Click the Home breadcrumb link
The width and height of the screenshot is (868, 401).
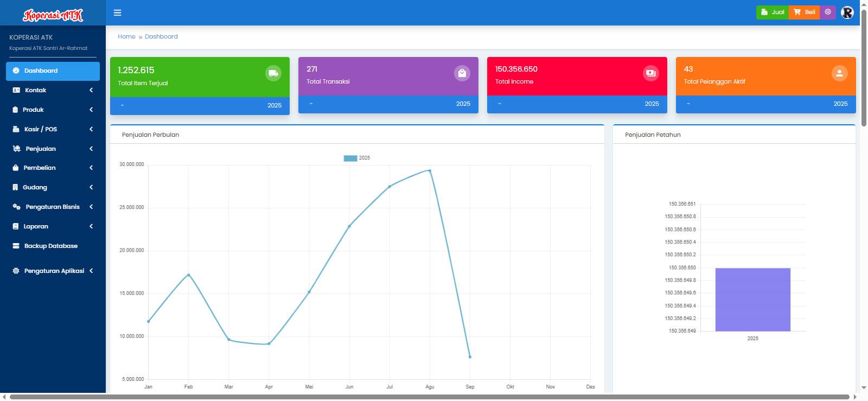pos(126,36)
